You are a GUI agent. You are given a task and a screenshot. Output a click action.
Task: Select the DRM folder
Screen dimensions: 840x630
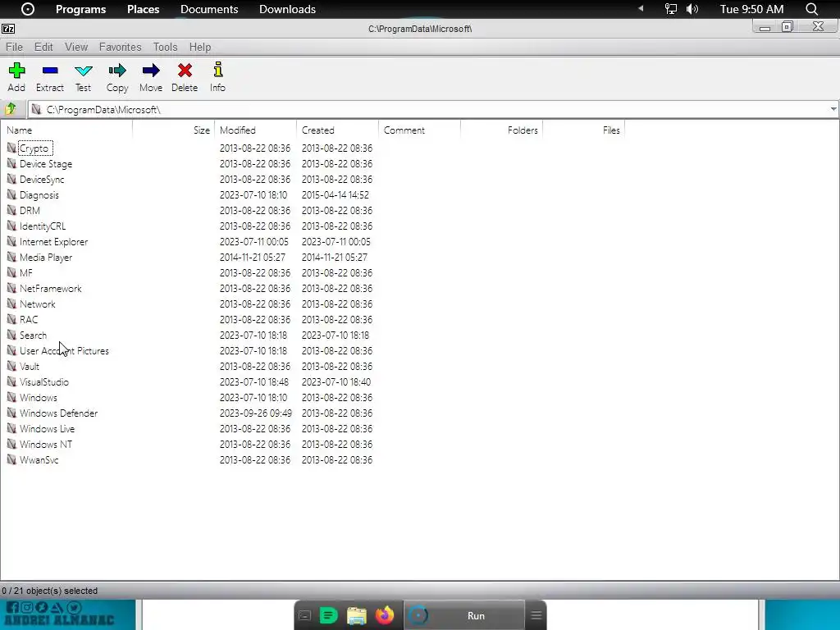tap(30, 211)
